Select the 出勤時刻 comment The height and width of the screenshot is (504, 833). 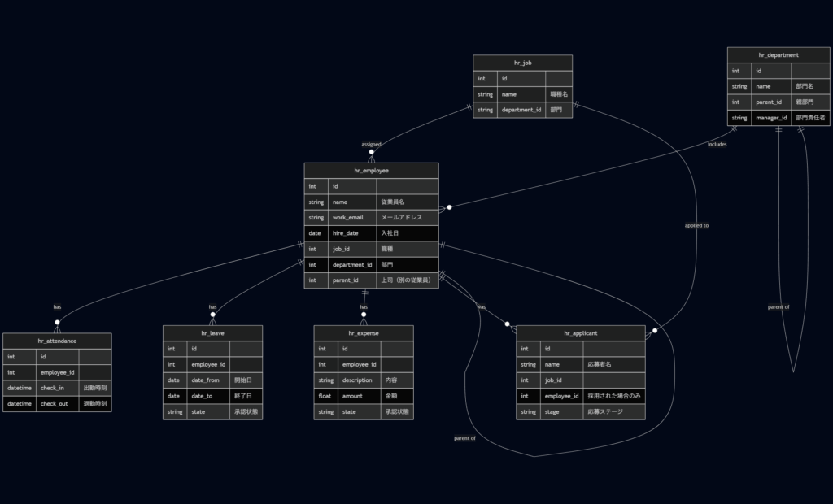coord(95,388)
